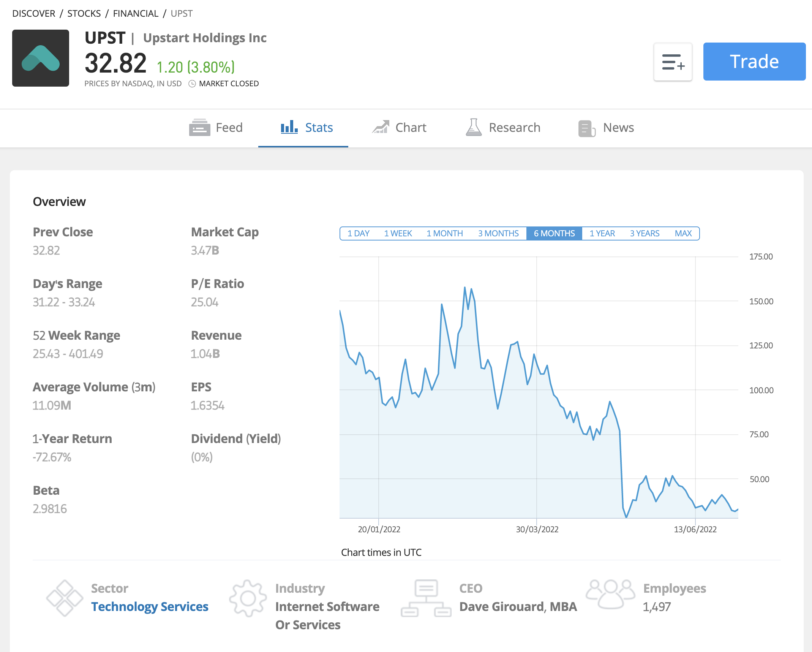Open the Feed tab

point(216,128)
